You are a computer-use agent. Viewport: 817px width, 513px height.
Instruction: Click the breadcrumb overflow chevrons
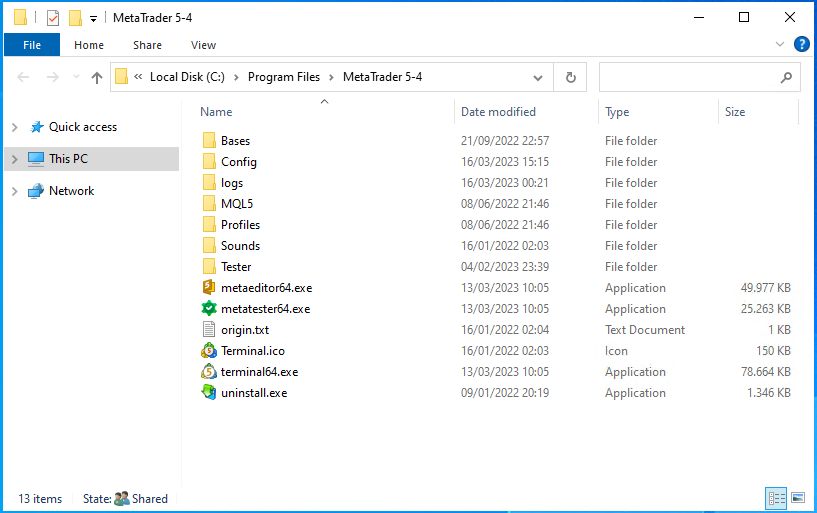tap(138, 77)
